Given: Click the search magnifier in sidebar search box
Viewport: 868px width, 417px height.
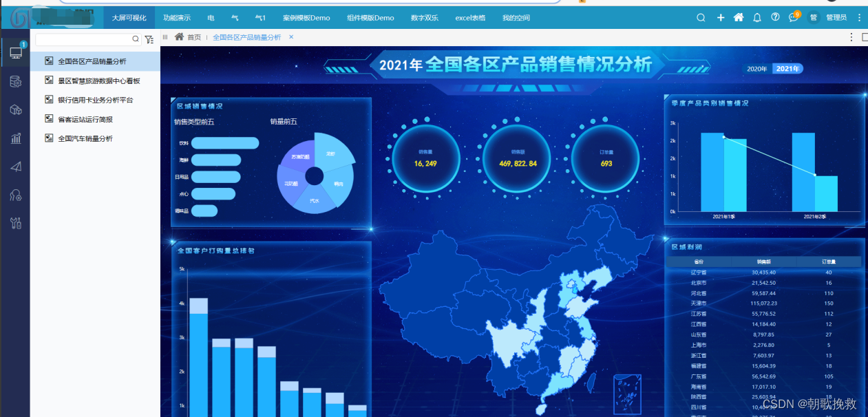Looking at the screenshot, I should point(136,40).
